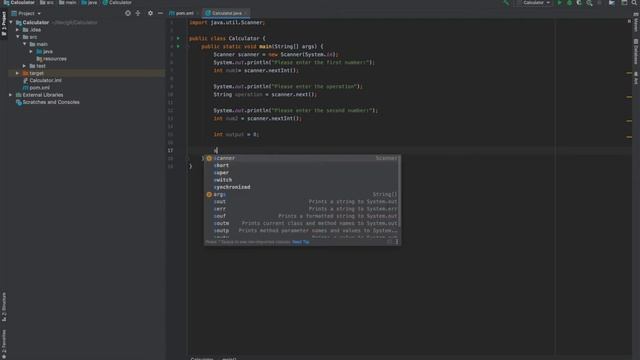This screenshot has width=640, height=360.
Task: Select Calculator.iml file in project tree
Action: [x=42, y=80]
